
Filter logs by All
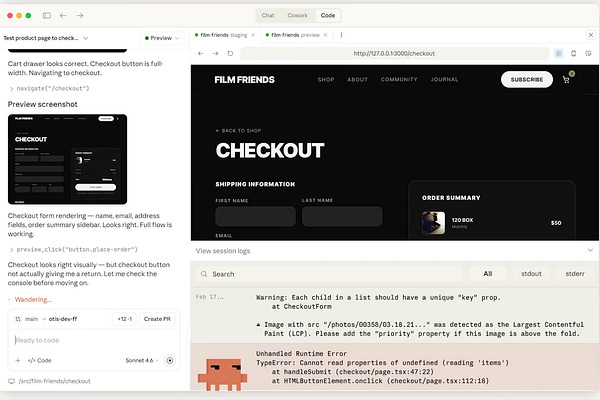pos(488,274)
